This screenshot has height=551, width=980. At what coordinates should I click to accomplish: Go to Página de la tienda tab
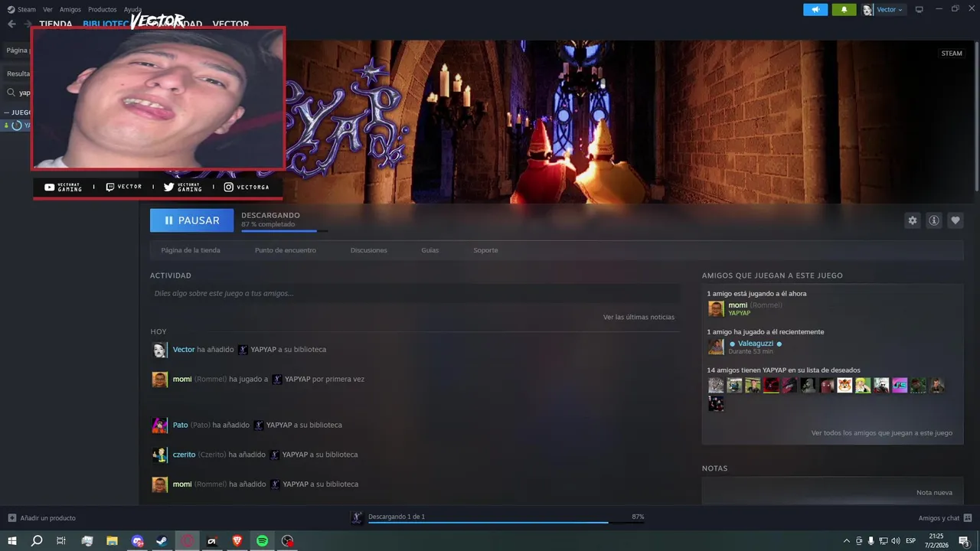(191, 250)
